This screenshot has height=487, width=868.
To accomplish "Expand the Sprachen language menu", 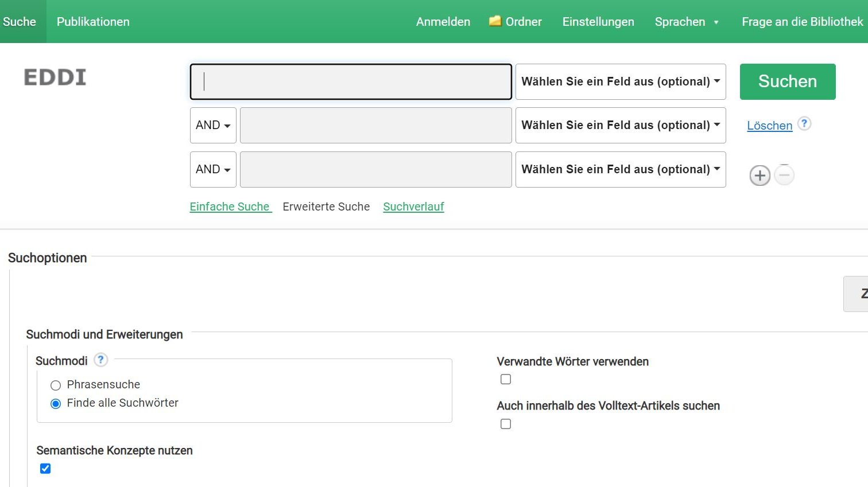I will point(687,22).
